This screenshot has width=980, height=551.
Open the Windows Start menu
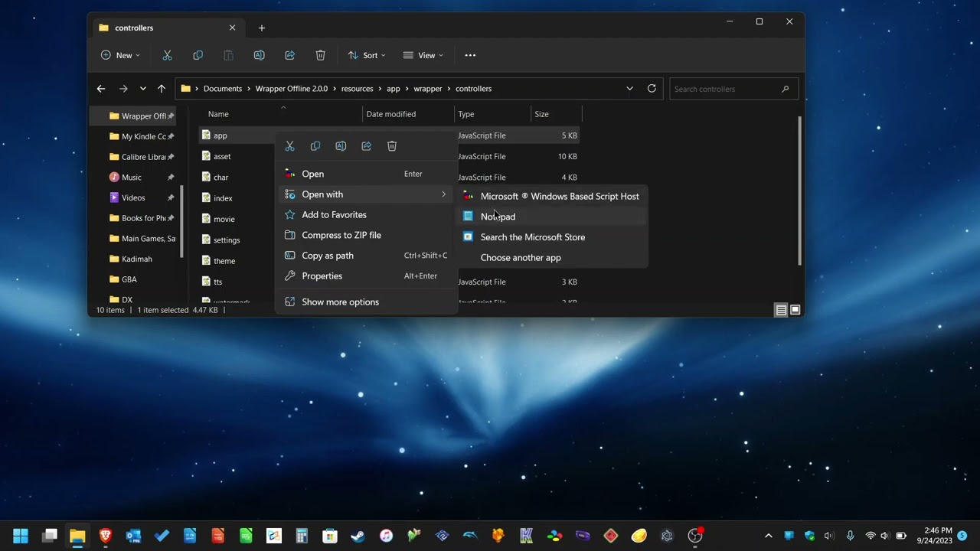coord(21,536)
